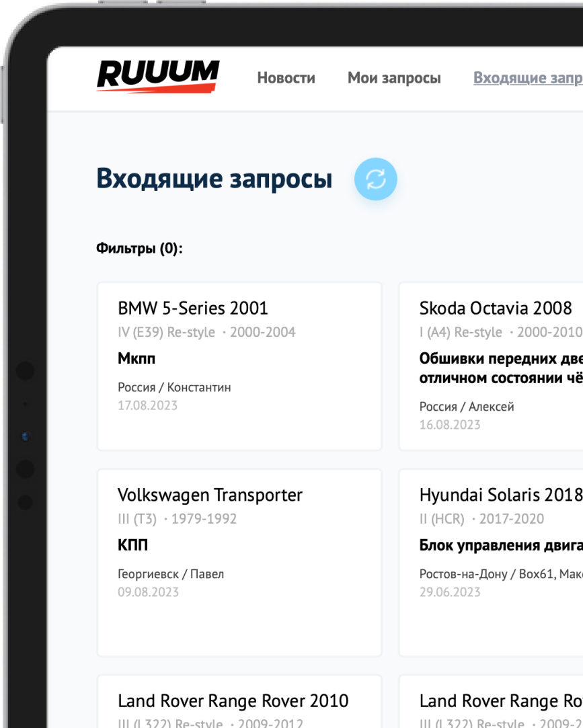
Task: Click II (HCR) 2017-2020 generation text
Action: pyautogui.click(x=481, y=519)
